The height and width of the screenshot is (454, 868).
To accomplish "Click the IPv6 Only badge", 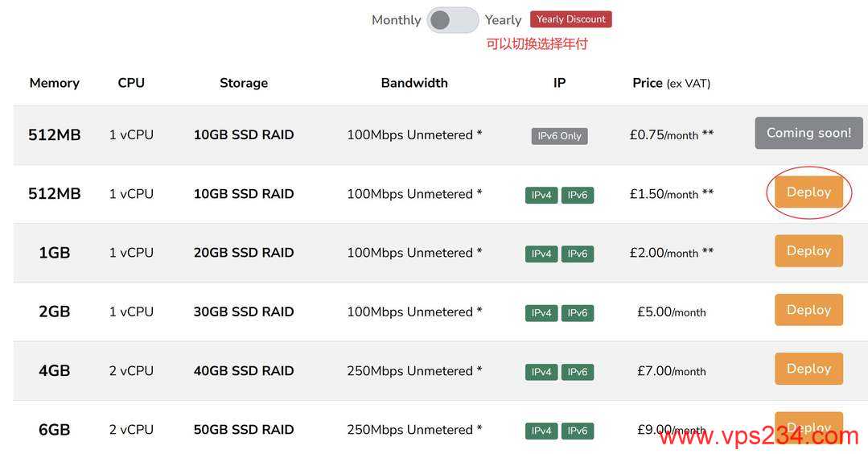I will (559, 136).
